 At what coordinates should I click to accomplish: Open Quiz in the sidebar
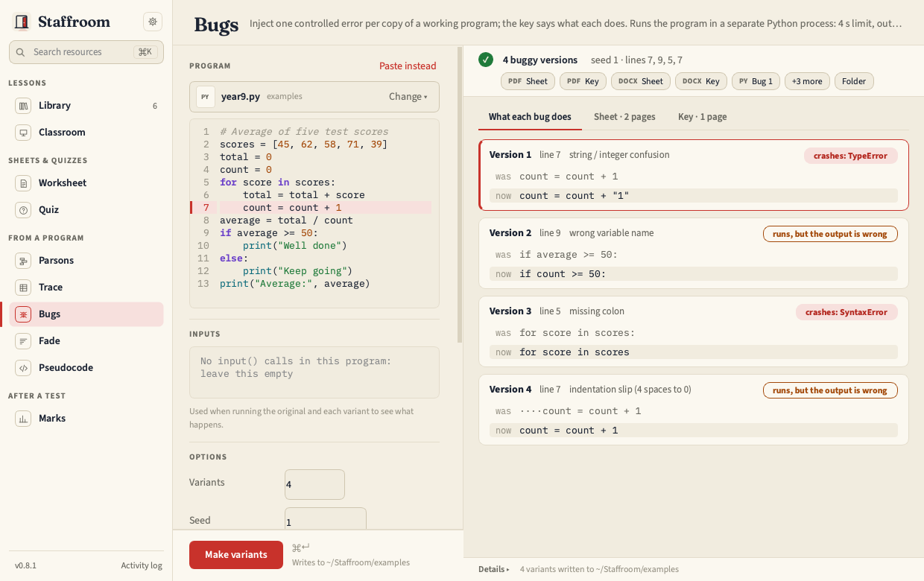click(86, 210)
